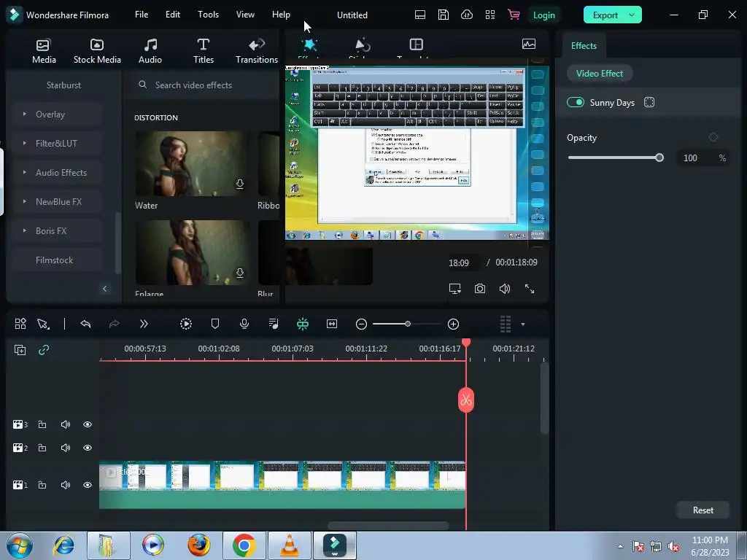Open the Transitions tab
747x560 pixels.
coord(257,51)
